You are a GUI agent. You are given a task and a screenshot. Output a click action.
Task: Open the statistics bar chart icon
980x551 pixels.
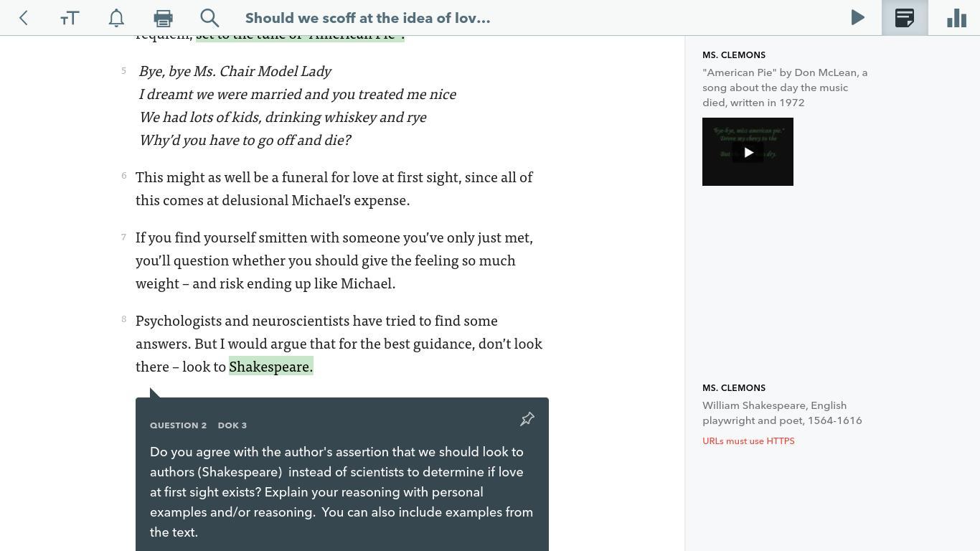[x=956, y=18]
